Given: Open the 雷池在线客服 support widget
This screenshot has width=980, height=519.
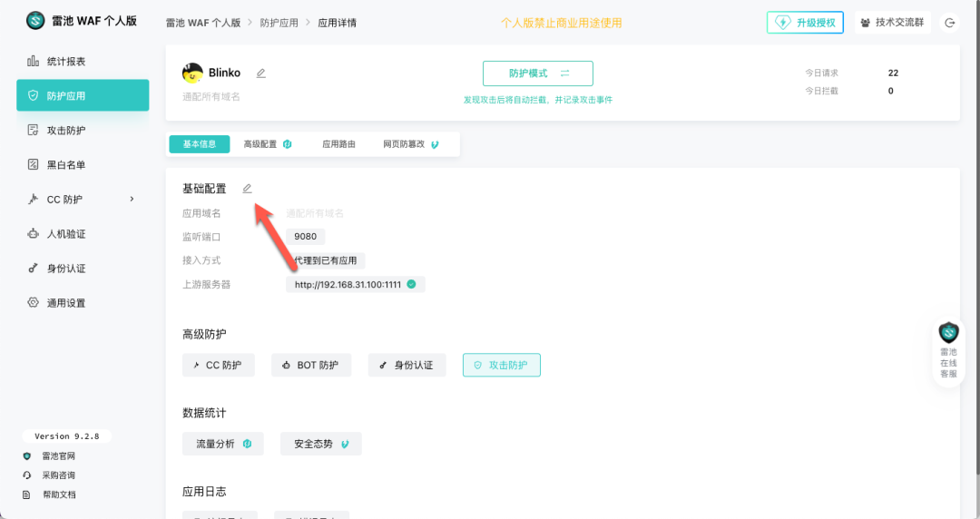Looking at the screenshot, I should point(949,351).
